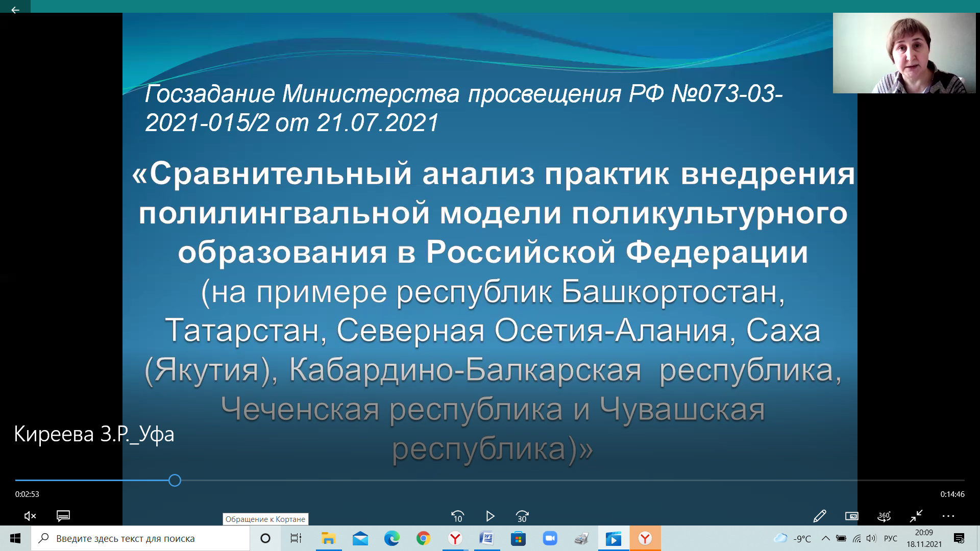This screenshot has width=980, height=551.
Task: Switch to Microsoft Word in taskbar
Action: (x=486, y=538)
